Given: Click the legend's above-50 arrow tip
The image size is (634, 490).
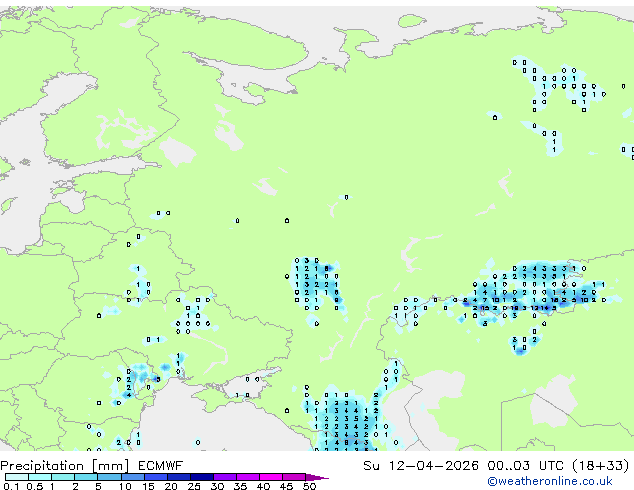Looking at the screenshot, I should [317, 477].
